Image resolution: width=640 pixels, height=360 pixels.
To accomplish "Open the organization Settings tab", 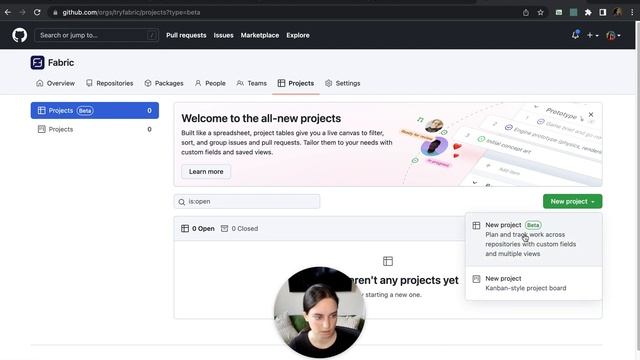I will [x=342, y=83].
